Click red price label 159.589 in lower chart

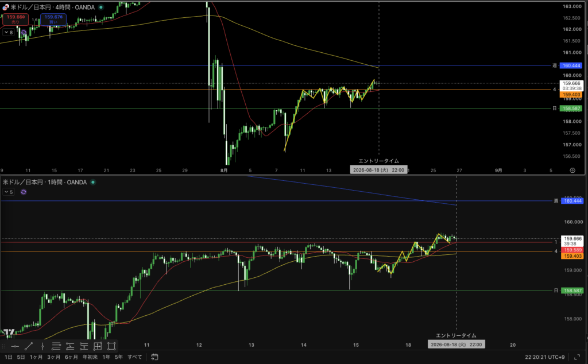[x=572, y=250]
